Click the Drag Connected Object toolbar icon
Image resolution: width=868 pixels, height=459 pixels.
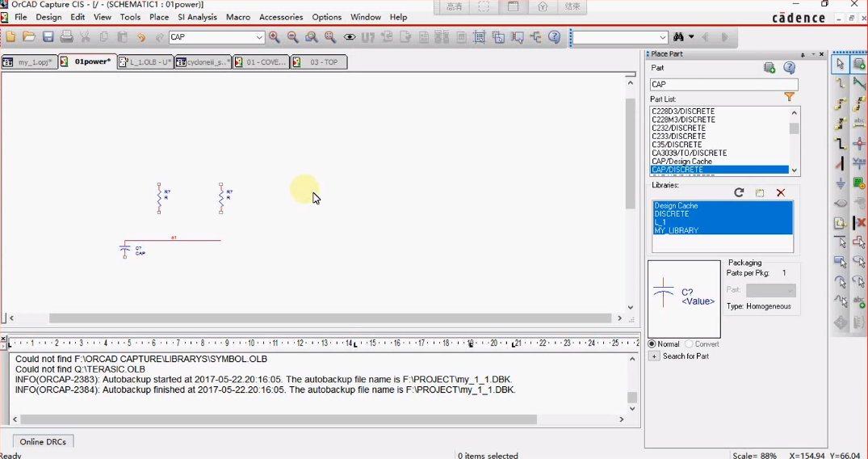(x=517, y=37)
